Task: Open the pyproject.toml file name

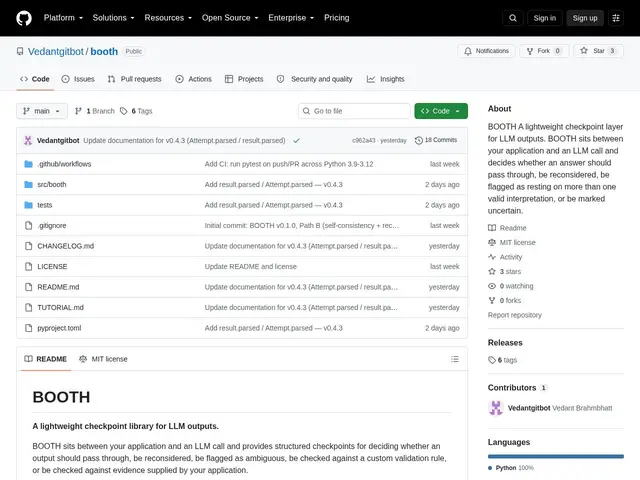Action: point(59,328)
